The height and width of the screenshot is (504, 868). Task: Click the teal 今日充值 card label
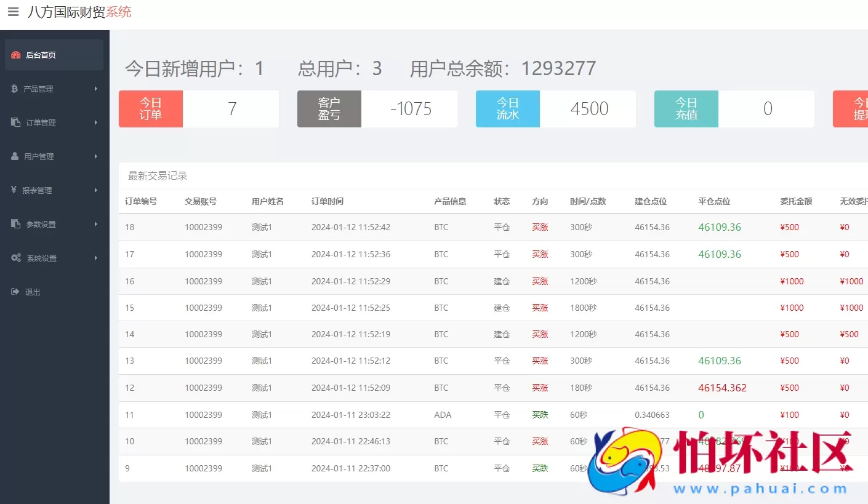[686, 109]
